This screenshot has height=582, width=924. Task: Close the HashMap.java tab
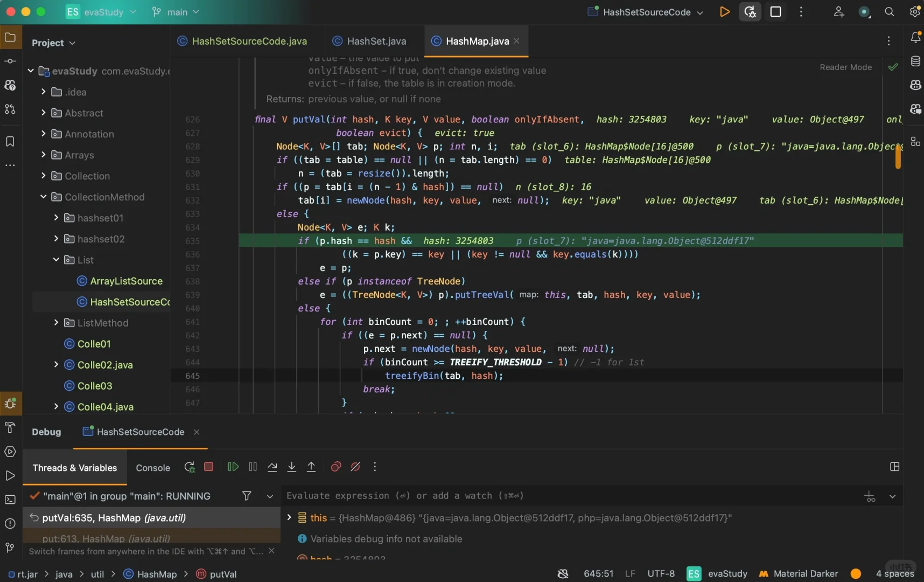click(x=516, y=41)
